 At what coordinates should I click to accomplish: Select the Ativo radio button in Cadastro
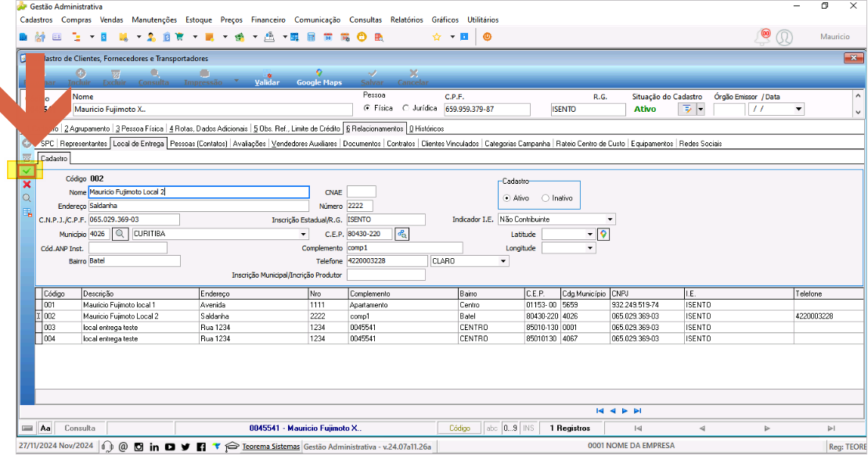(506, 198)
